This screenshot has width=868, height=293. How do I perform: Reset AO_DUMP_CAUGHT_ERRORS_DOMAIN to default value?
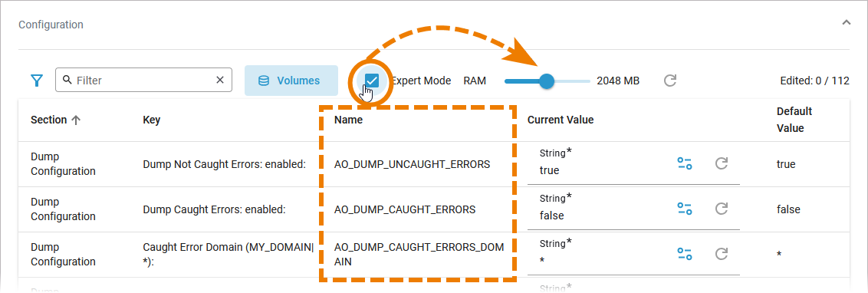721,254
